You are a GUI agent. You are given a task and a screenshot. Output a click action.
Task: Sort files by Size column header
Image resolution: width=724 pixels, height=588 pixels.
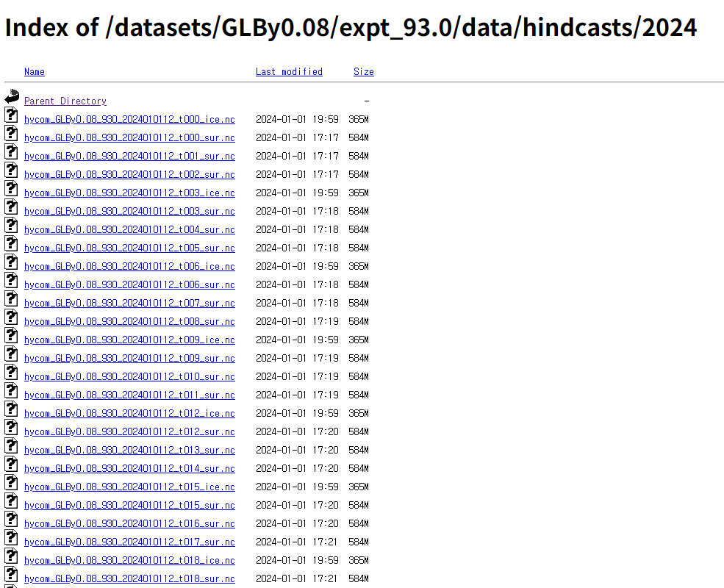tap(363, 71)
